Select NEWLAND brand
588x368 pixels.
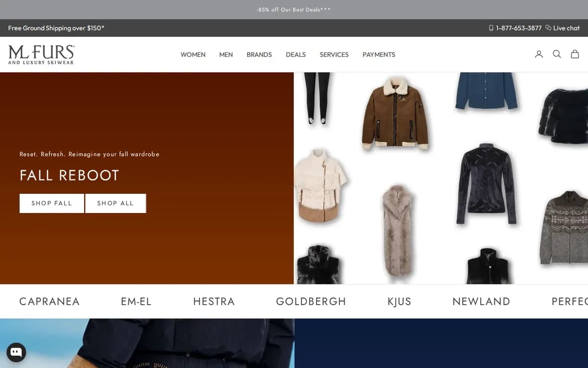[481, 301]
